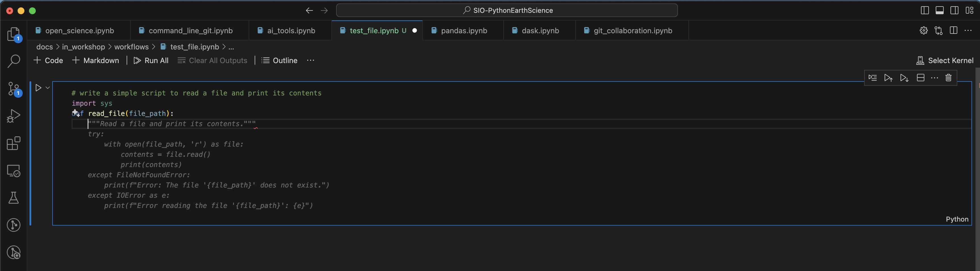Switch to the pandas.ipynb tab

tap(463, 30)
